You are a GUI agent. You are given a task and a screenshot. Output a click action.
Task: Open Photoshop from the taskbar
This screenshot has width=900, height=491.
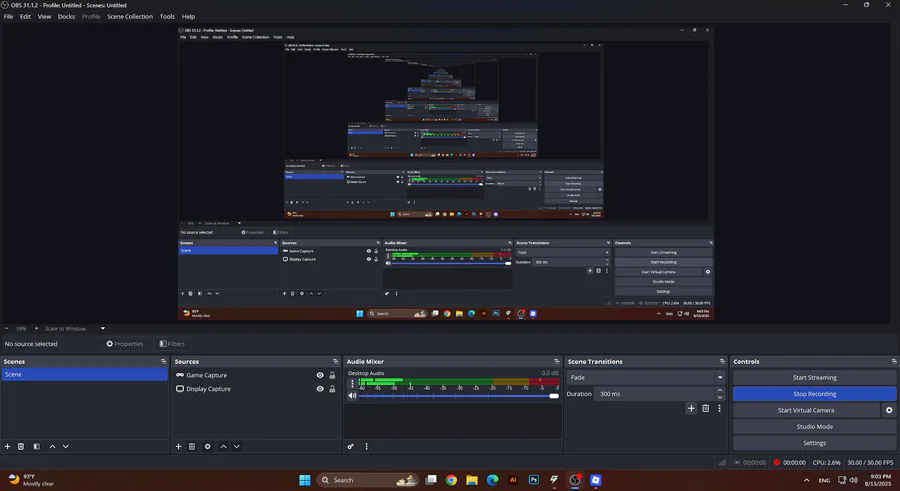534,480
